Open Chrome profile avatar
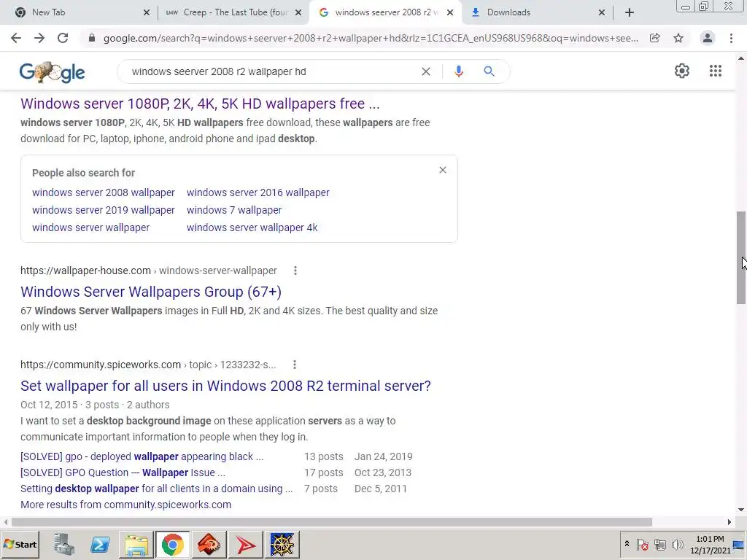The width and height of the screenshot is (747, 560). 708,38
